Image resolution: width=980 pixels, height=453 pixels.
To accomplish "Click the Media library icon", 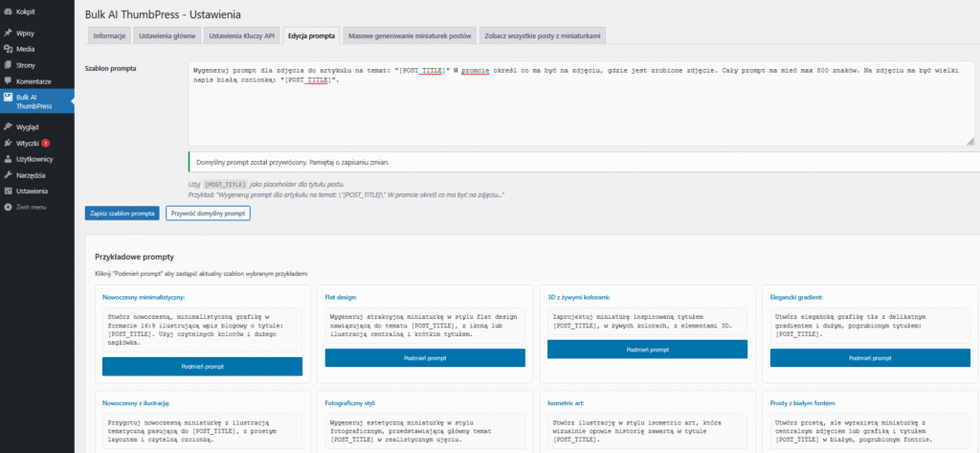I will (8, 48).
